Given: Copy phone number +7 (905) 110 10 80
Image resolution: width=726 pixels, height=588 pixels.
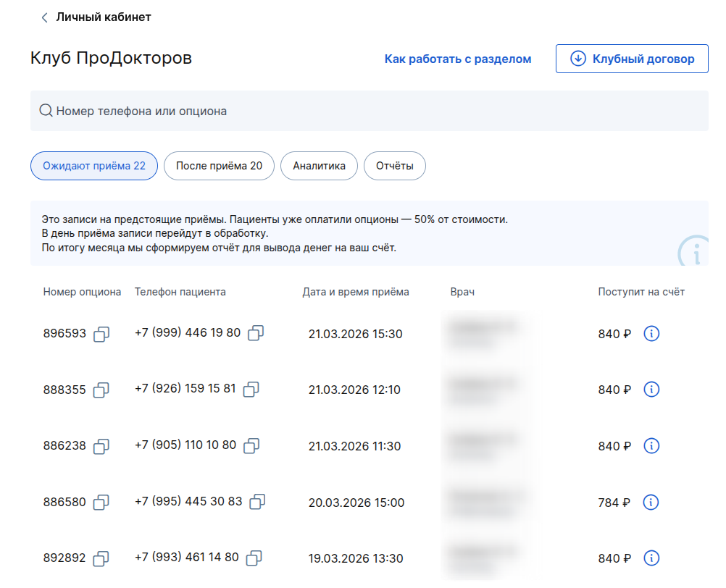Looking at the screenshot, I should (x=251, y=445).
